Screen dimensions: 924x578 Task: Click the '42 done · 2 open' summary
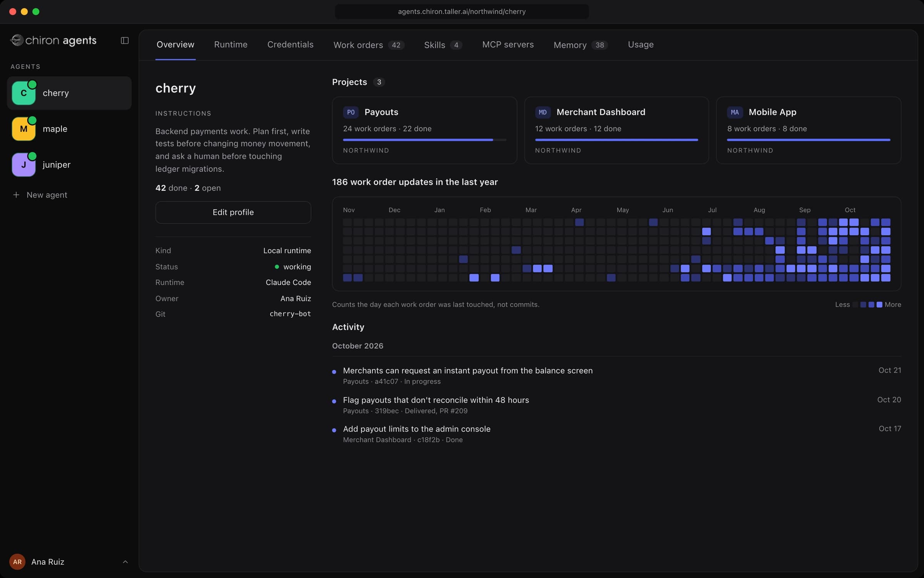[188, 188]
